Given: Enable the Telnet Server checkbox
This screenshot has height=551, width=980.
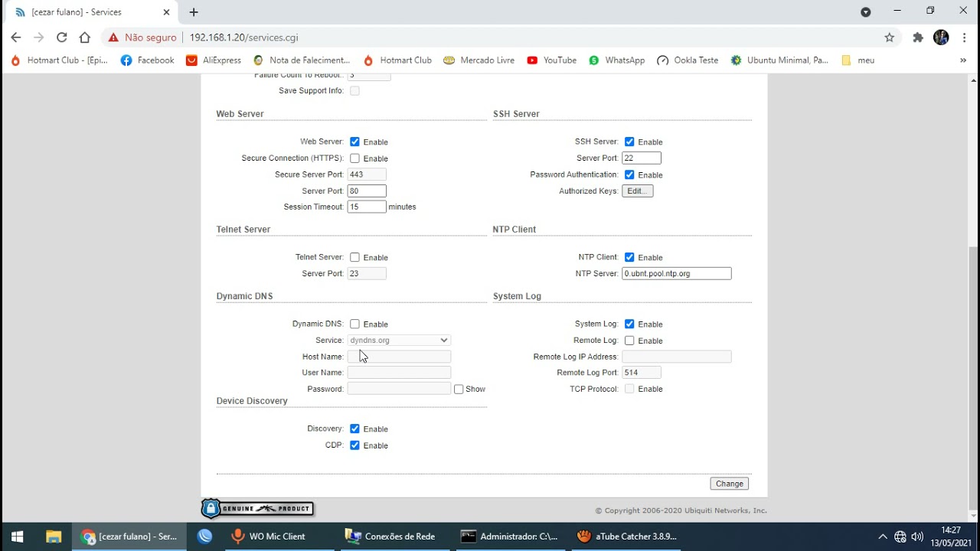Looking at the screenshot, I should [354, 257].
